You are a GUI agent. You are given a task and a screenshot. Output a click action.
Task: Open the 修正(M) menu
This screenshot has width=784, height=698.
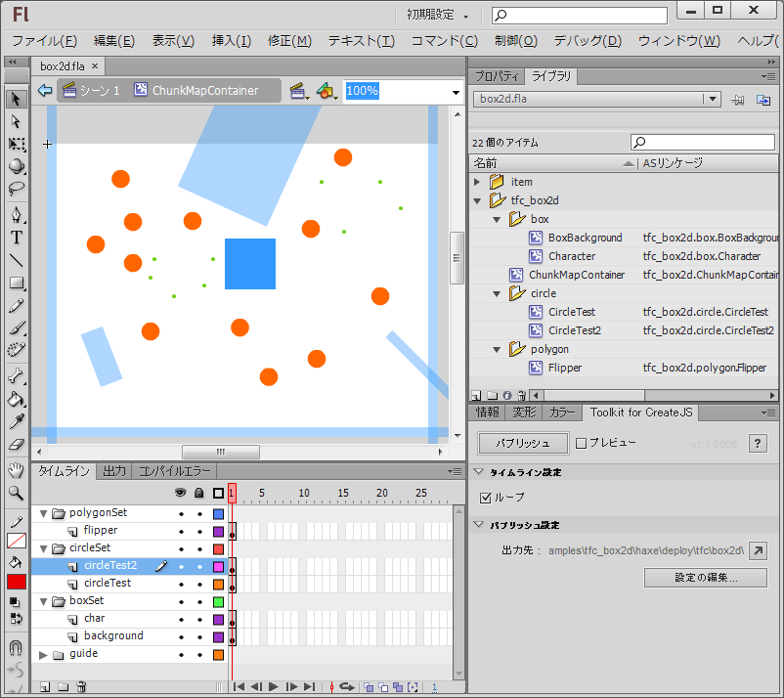289,41
